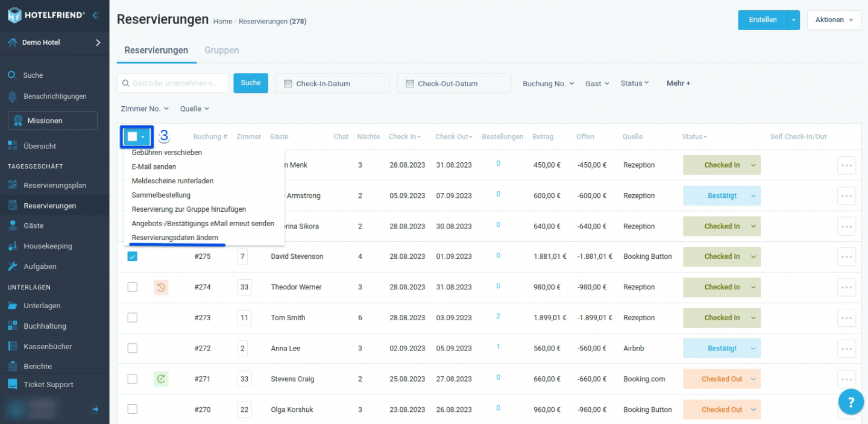Click the Erstellen button

click(x=763, y=20)
